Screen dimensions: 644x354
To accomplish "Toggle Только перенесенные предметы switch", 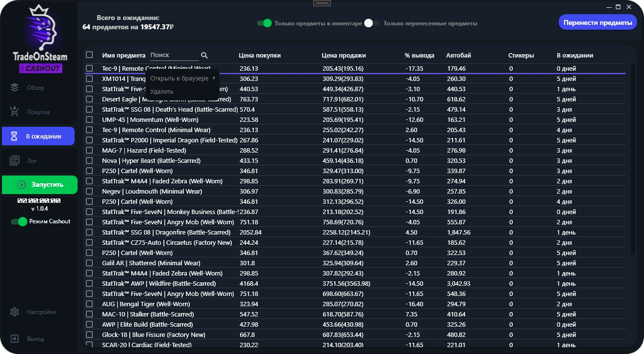I will click(372, 23).
